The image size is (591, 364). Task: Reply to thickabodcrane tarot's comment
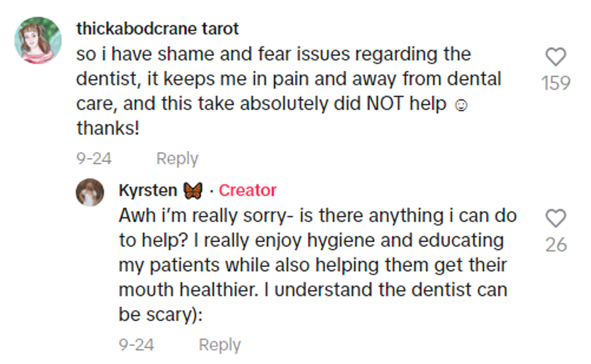(177, 158)
